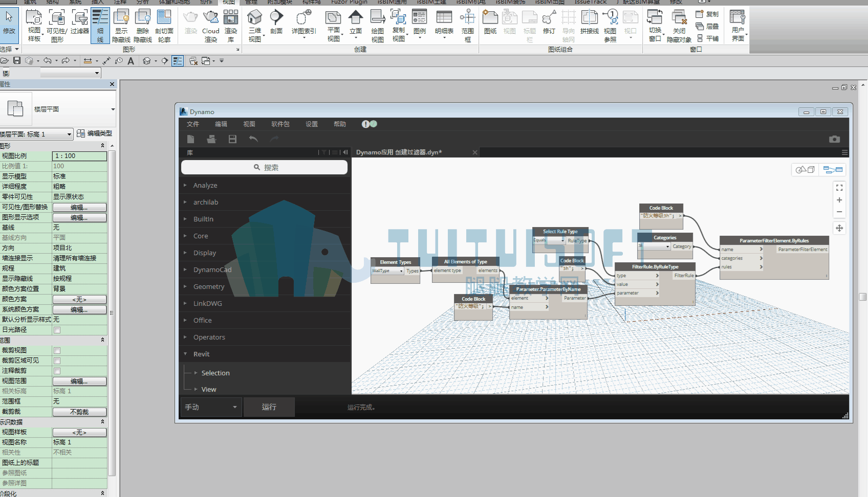Viewport: 868px width, 497px height.
Task: Click zoom-to-fit icon in Dynamo canvas
Action: (x=839, y=188)
